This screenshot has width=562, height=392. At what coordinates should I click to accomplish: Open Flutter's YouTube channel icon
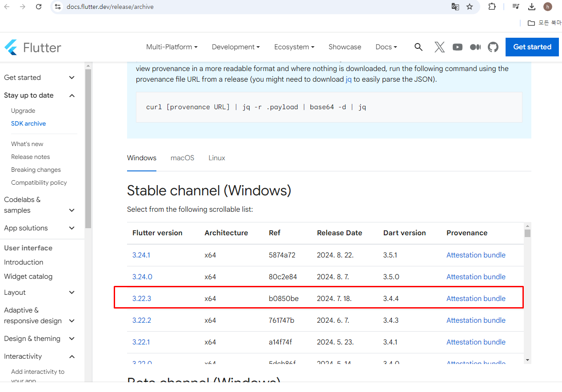(458, 47)
